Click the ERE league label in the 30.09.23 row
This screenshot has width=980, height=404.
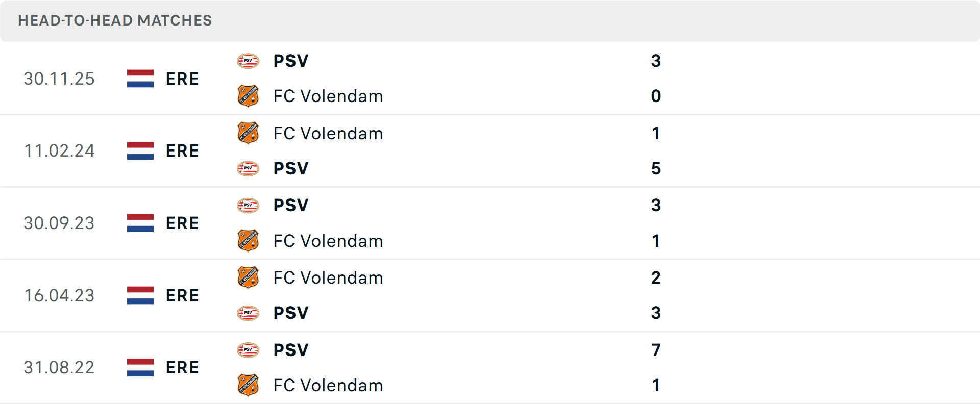point(182,223)
